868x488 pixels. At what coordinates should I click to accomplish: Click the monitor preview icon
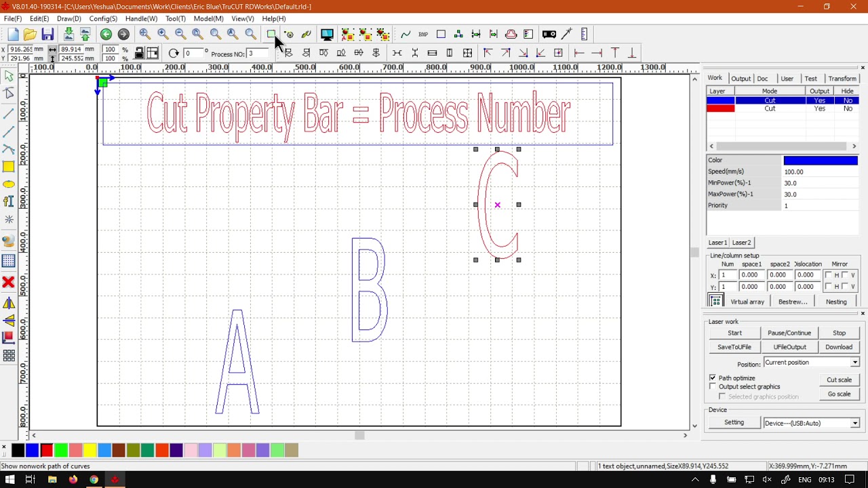(x=327, y=35)
